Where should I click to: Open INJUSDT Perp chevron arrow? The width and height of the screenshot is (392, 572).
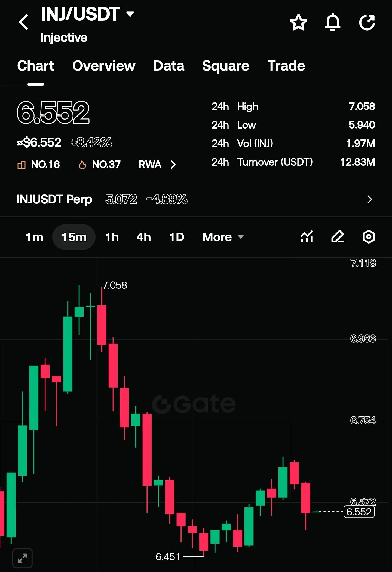pyautogui.click(x=369, y=199)
